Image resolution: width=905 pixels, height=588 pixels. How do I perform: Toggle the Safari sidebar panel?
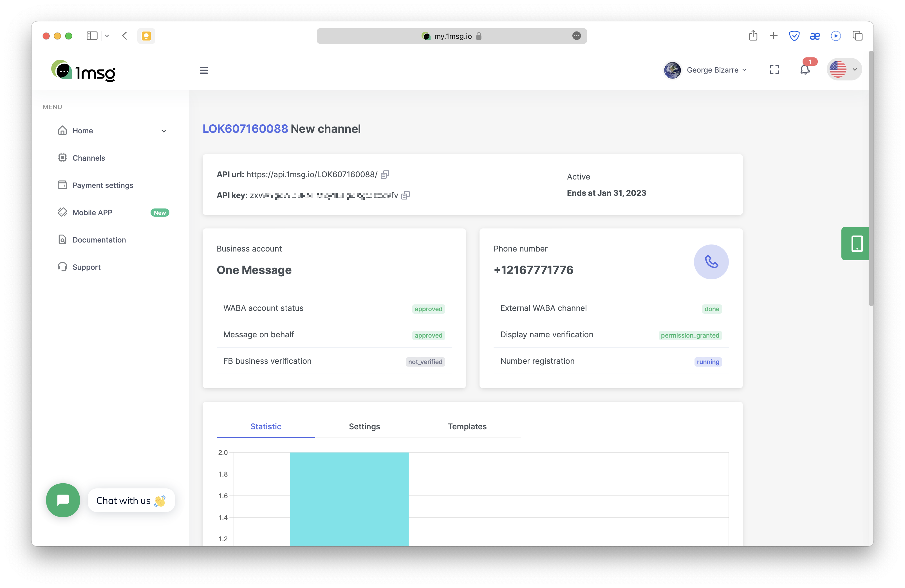click(92, 36)
